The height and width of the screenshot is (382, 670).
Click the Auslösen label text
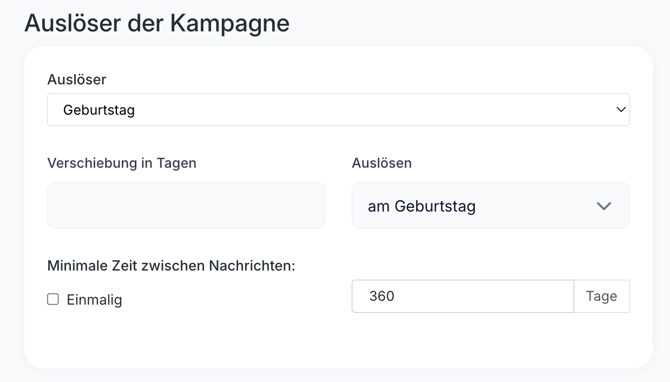pos(382,163)
